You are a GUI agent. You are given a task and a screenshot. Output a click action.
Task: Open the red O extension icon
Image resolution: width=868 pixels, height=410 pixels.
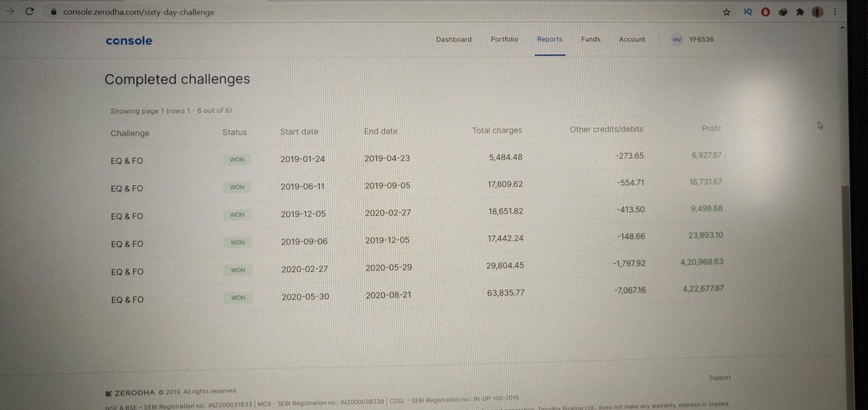click(x=766, y=12)
